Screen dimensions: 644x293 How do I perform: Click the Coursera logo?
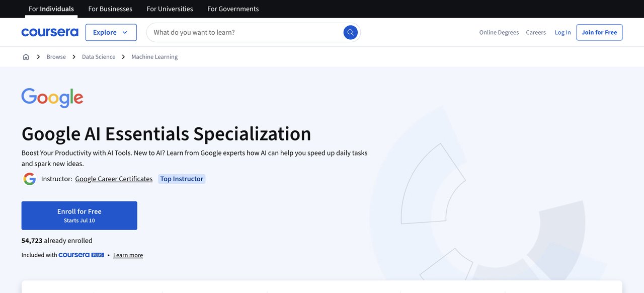(50, 32)
